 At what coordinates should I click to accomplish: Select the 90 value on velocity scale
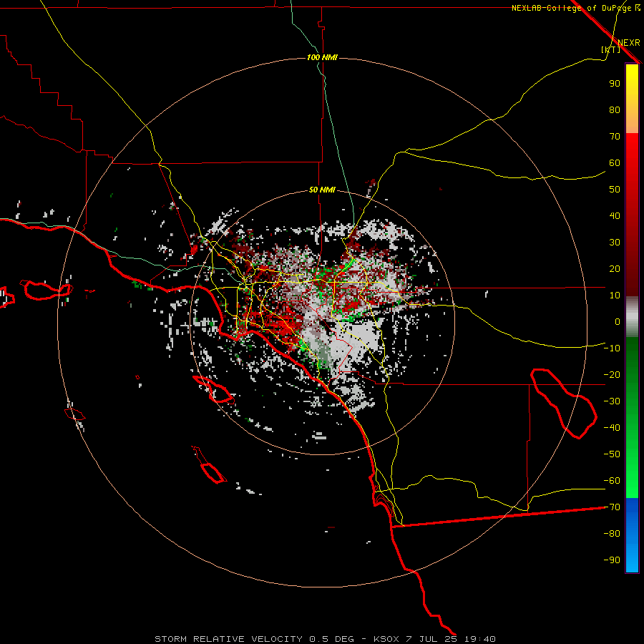tap(615, 84)
